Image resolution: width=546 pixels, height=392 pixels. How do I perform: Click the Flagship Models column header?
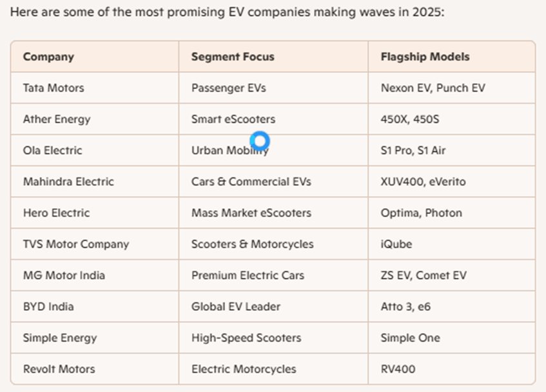click(x=425, y=57)
